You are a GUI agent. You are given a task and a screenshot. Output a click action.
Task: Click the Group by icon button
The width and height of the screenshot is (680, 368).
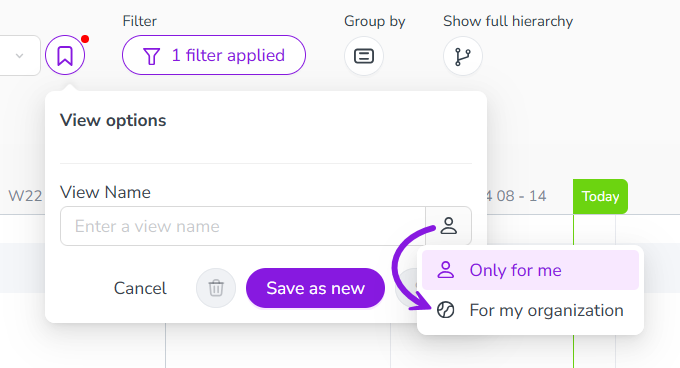(x=364, y=56)
